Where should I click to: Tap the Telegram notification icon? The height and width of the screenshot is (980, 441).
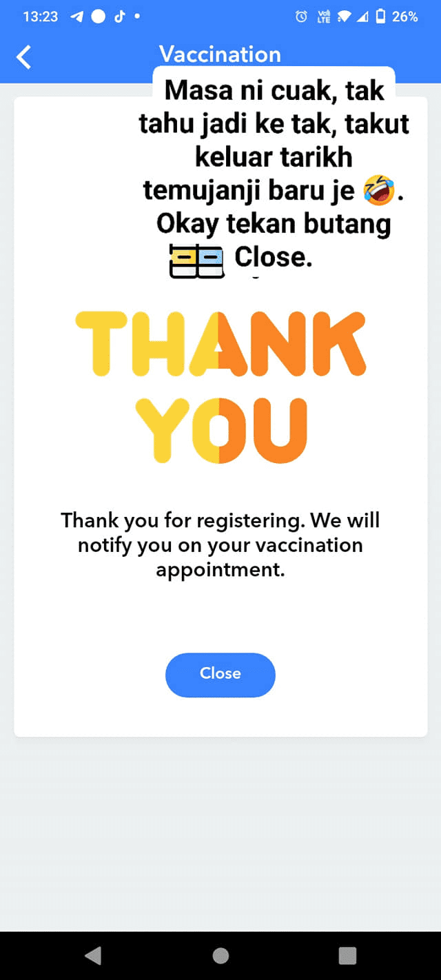[77, 17]
